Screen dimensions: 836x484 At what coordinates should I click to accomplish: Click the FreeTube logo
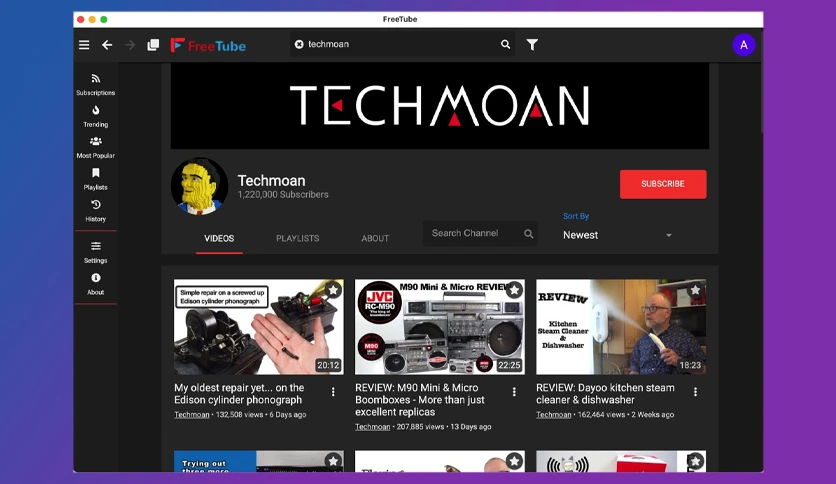(x=208, y=45)
